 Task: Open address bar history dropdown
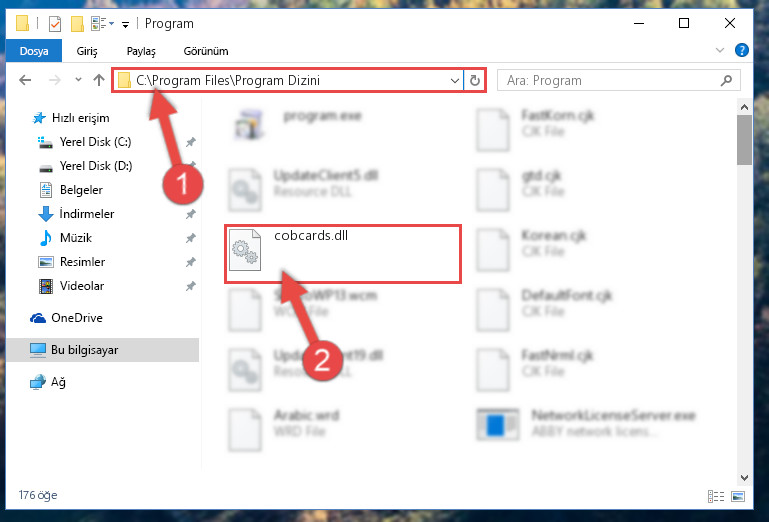pos(455,80)
